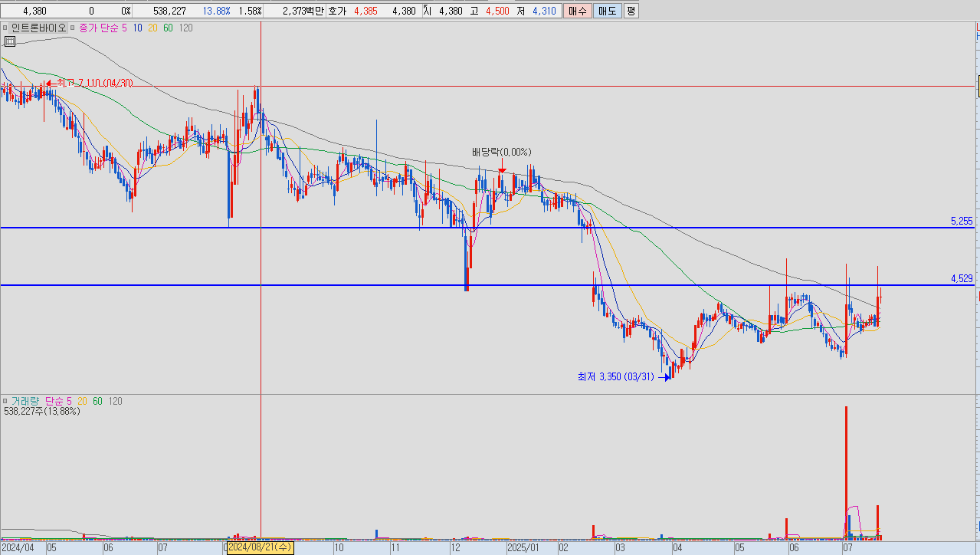Screen dimensions: 980x555
Task: Toggle the small box before 종가 단순
Action: pyautogui.click(x=73, y=28)
